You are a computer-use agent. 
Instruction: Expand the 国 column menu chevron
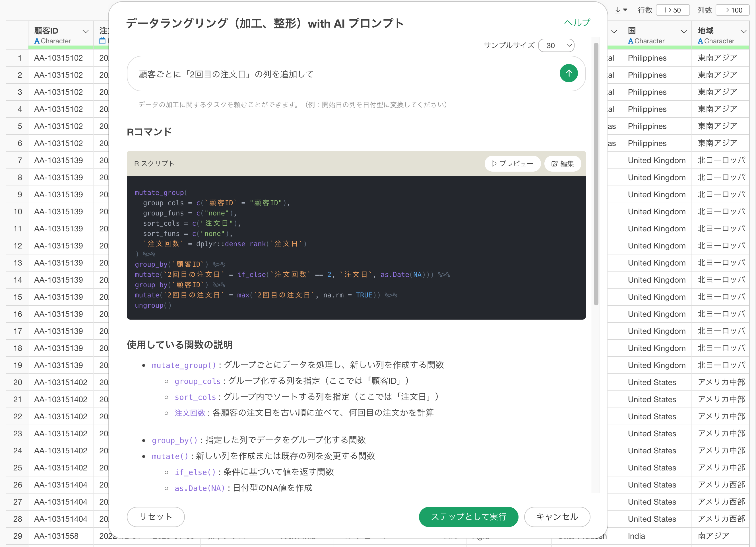click(x=684, y=31)
